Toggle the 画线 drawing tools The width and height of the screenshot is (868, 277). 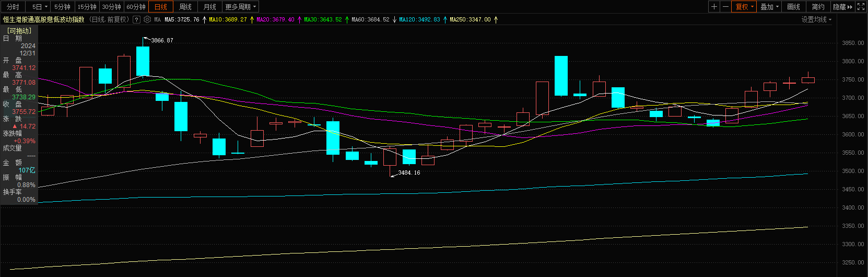(793, 7)
